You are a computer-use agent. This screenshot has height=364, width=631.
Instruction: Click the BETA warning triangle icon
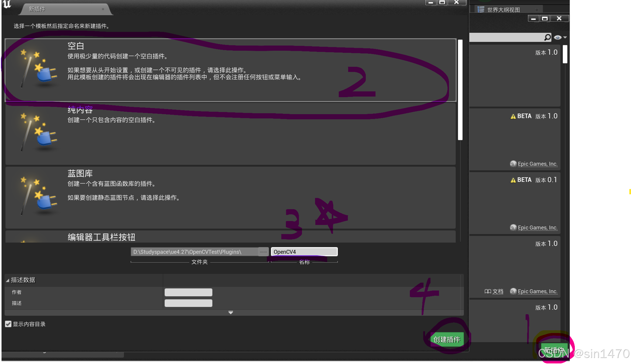(x=513, y=116)
